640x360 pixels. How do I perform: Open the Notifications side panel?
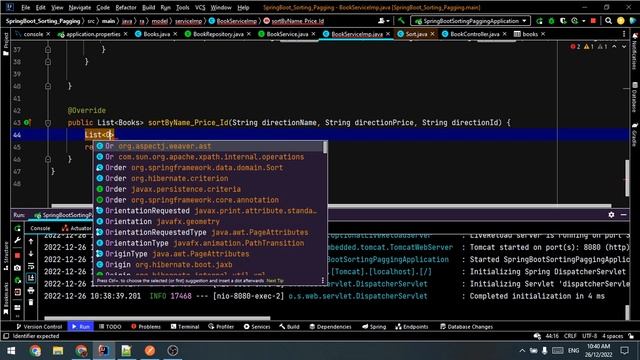tap(635, 51)
